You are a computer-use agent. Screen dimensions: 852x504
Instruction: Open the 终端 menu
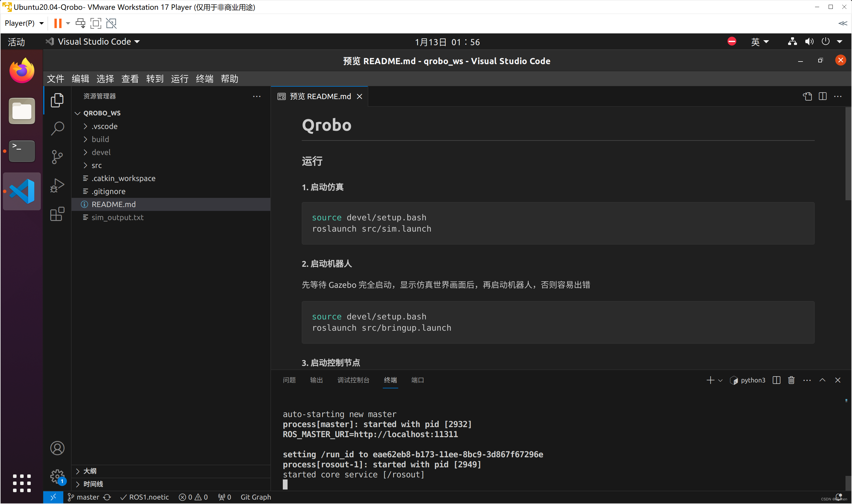point(204,79)
